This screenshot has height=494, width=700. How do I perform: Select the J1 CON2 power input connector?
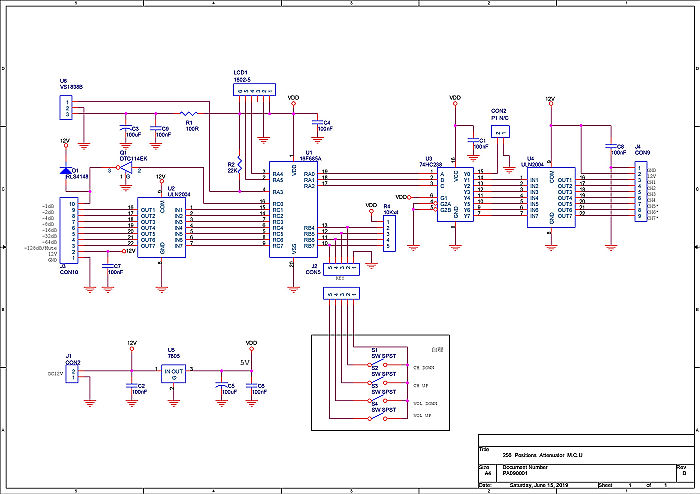pyautogui.click(x=72, y=373)
